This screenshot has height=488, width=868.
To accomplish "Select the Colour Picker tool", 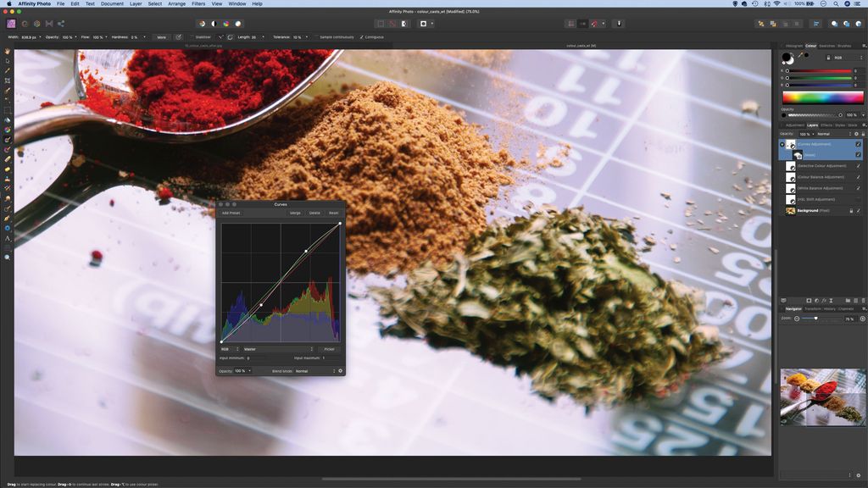I will [7, 71].
